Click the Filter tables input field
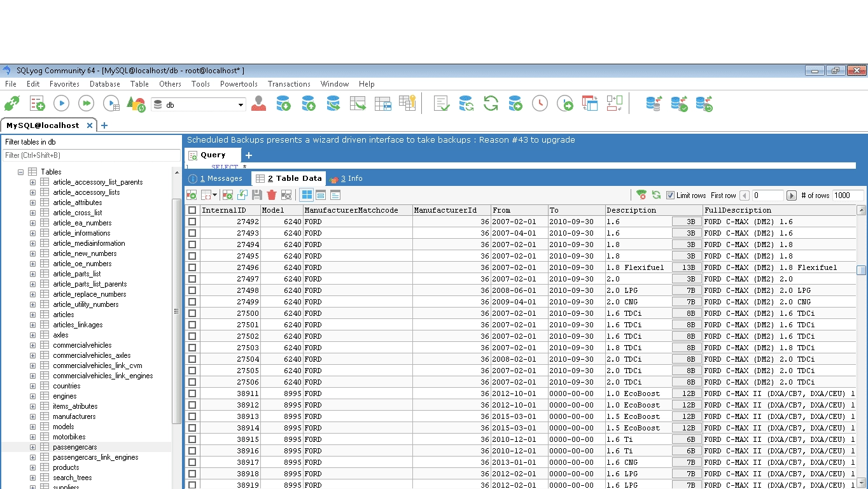This screenshot has height=489, width=868. click(x=92, y=155)
